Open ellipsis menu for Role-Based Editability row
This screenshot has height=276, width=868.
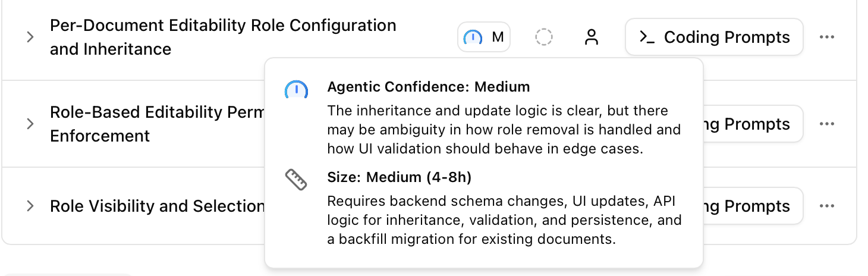(826, 124)
